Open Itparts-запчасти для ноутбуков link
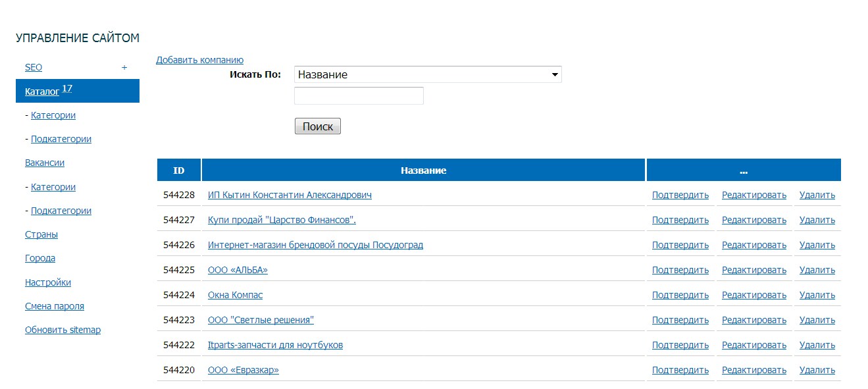 click(276, 345)
